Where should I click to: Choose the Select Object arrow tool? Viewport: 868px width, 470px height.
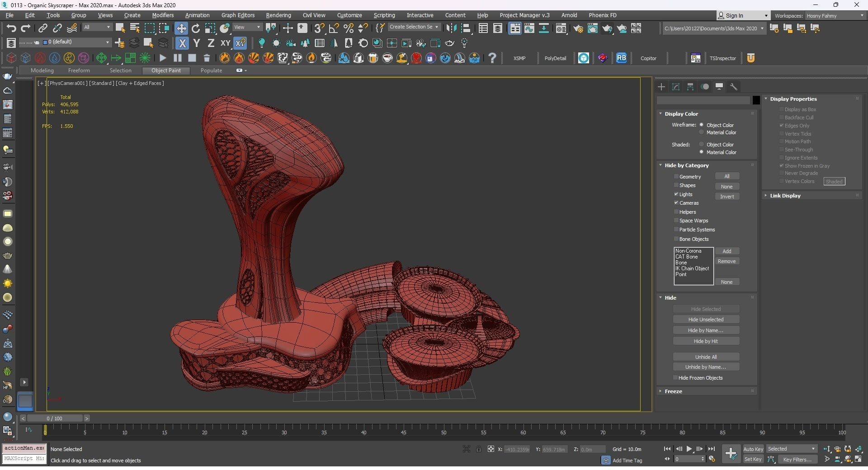[x=120, y=28]
